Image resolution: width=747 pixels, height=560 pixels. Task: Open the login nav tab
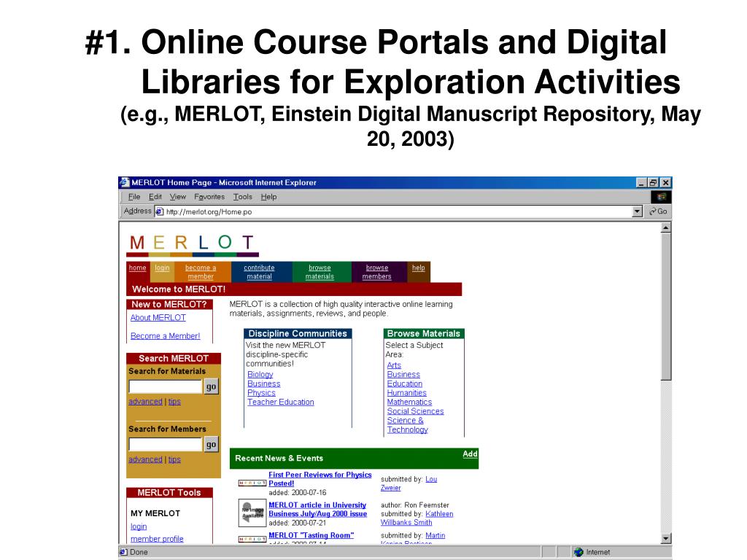click(162, 268)
